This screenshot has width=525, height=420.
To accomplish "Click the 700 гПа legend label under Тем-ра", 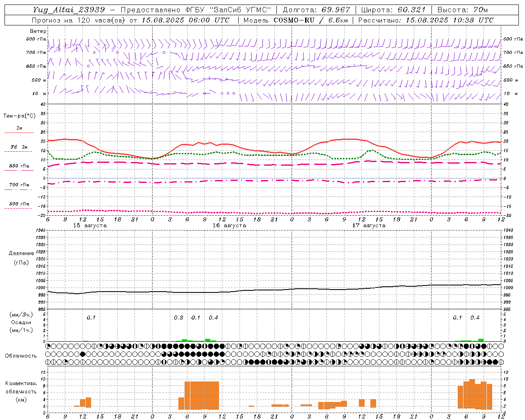I will click(x=19, y=185).
